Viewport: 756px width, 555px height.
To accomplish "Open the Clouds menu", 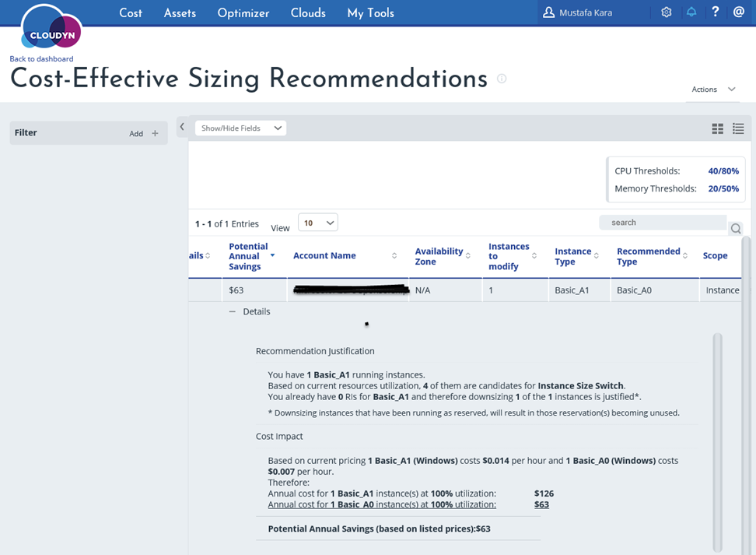I will (x=308, y=13).
